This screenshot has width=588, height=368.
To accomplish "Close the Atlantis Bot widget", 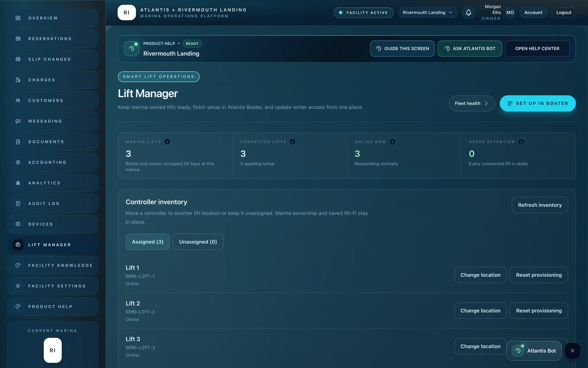I will (572, 351).
